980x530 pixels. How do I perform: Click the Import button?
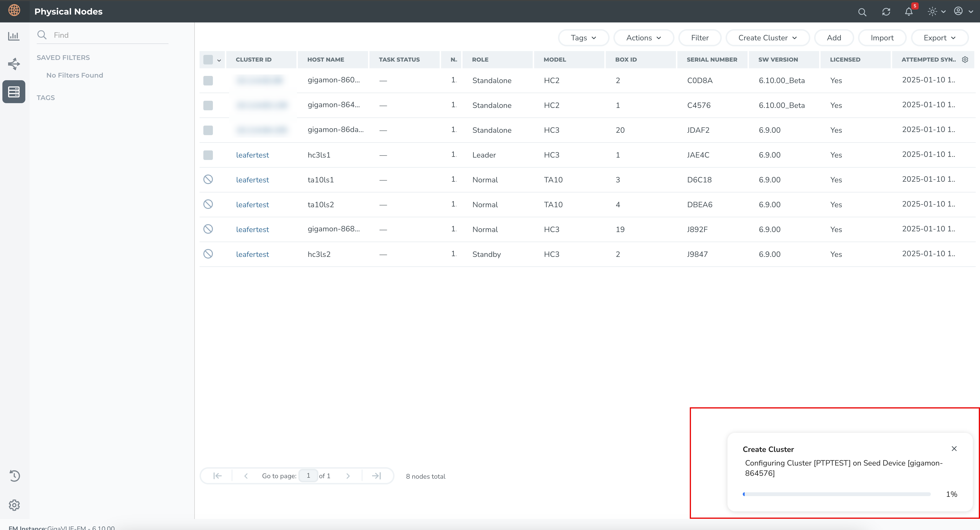pyautogui.click(x=882, y=38)
